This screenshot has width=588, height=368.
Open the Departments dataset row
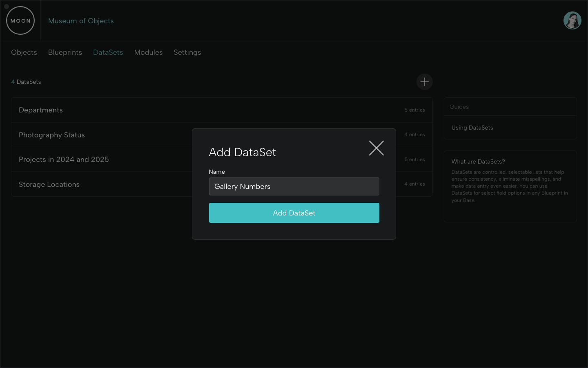222,110
